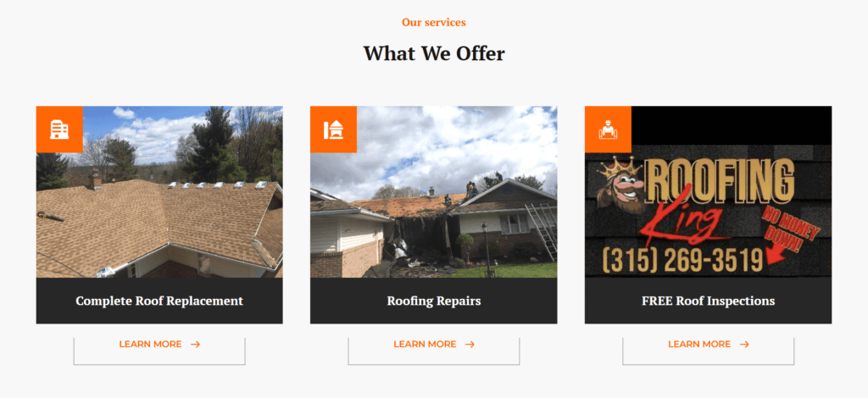
Task: Click the orange building icon on first card
Action: [59, 130]
